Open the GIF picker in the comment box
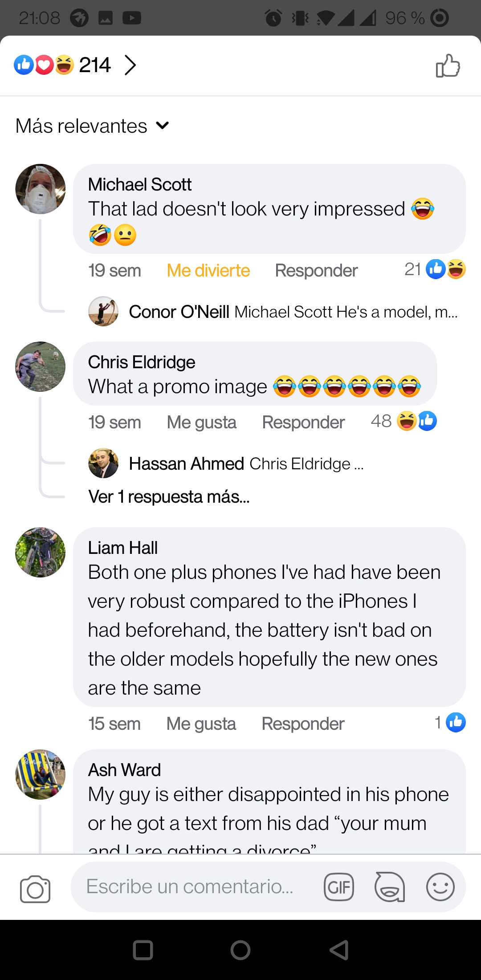 [x=339, y=887]
